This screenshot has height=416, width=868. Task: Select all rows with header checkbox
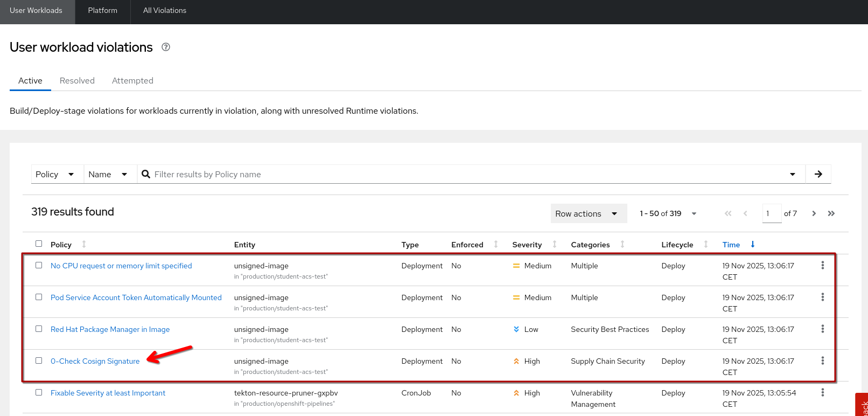(x=39, y=244)
